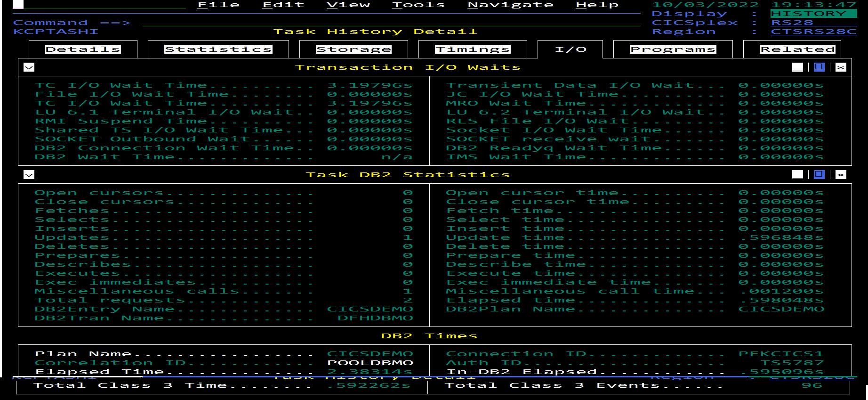Select the DB2 Times section heading
Screen dimensions: 868x400
pyautogui.click(x=429, y=336)
